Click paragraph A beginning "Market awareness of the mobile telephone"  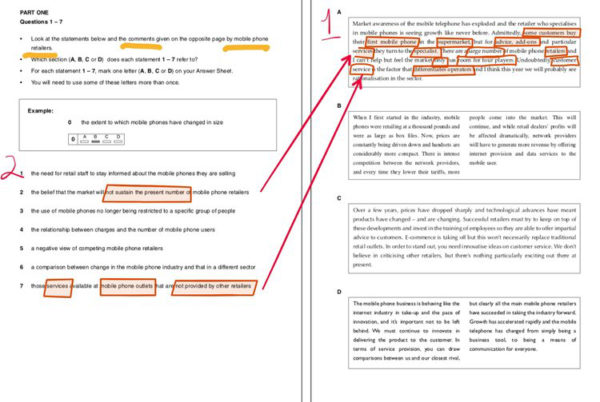click(x=464, y=51)
